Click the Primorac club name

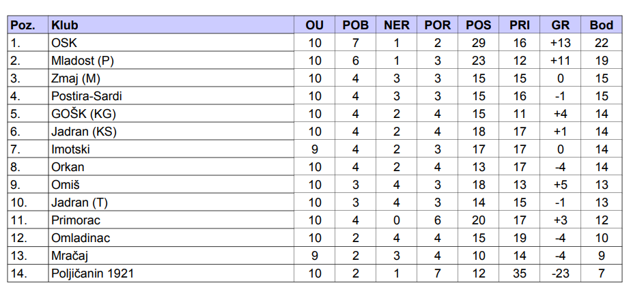coord(75,220)
